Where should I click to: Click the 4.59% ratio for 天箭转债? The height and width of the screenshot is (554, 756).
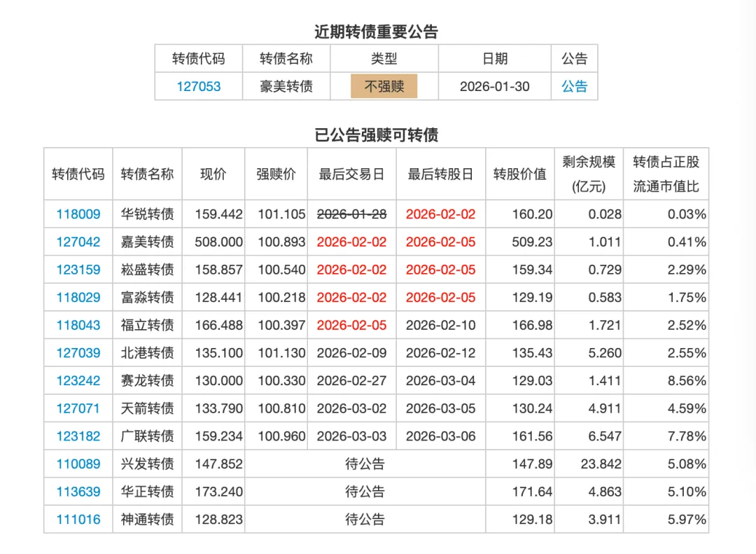[687, 408]
